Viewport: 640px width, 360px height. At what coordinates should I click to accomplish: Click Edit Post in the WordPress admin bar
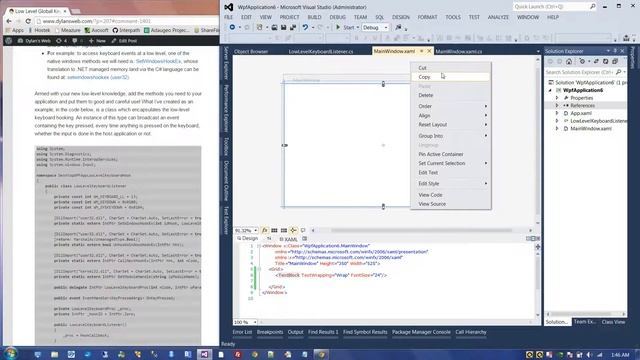124,41
